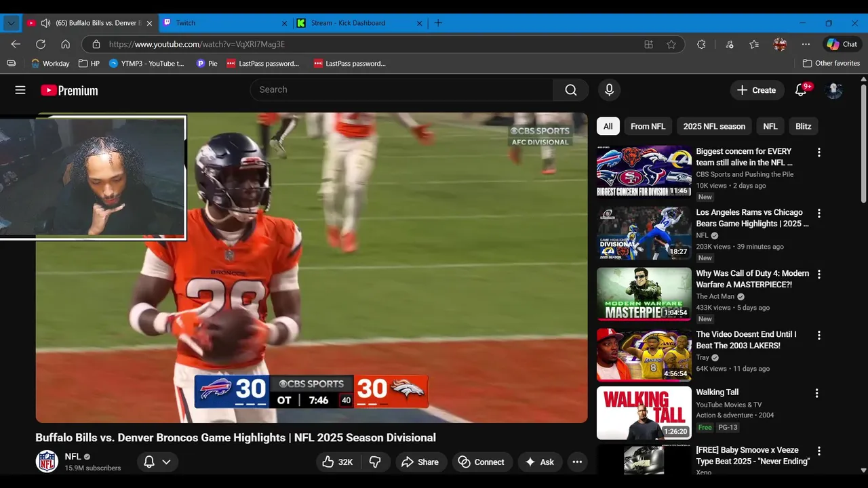Dislike this video
Screen dimensions: 868x488
click(x=375, y=462)
